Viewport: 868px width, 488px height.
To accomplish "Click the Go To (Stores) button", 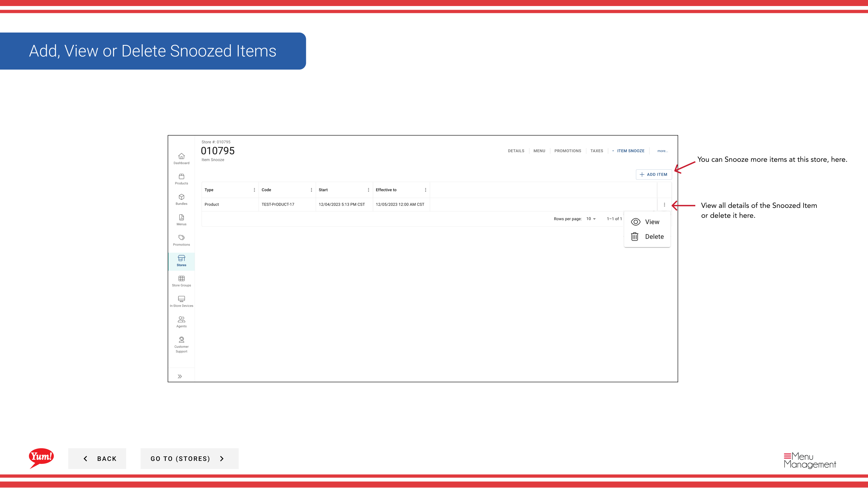I will pyautogui.click(x=189, y=459).
